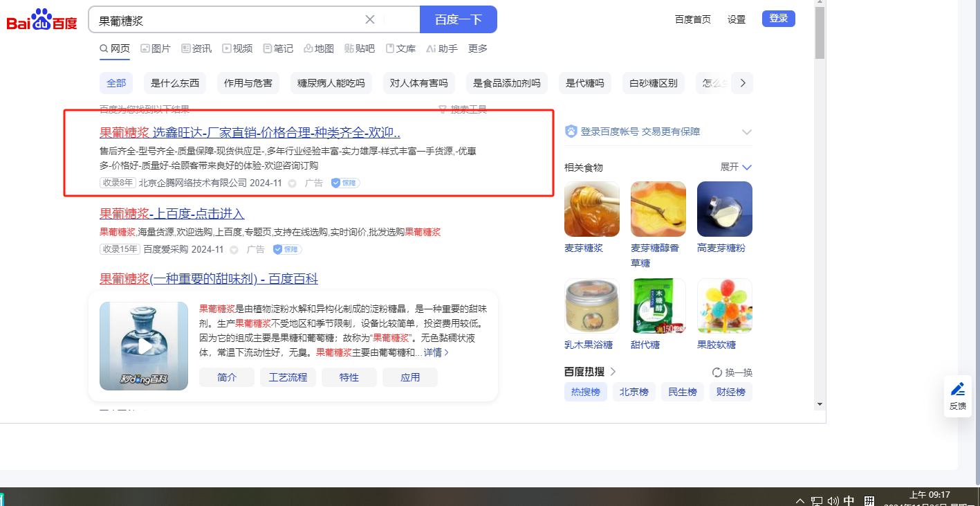Select the 北京榜 tab

(634, 392)
